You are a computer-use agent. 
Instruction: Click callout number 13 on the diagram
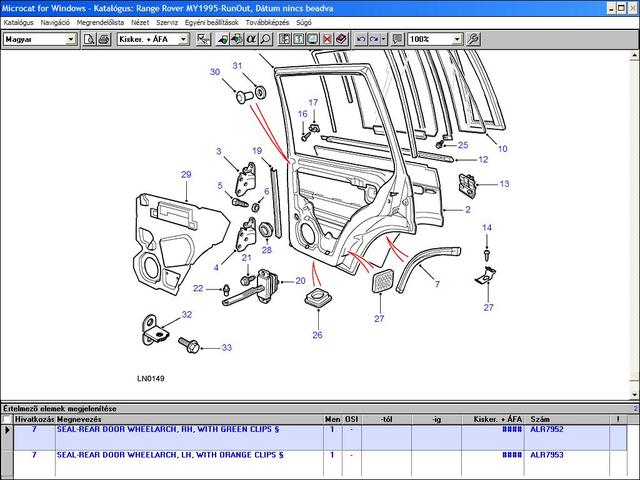click(x=504, y=184)
